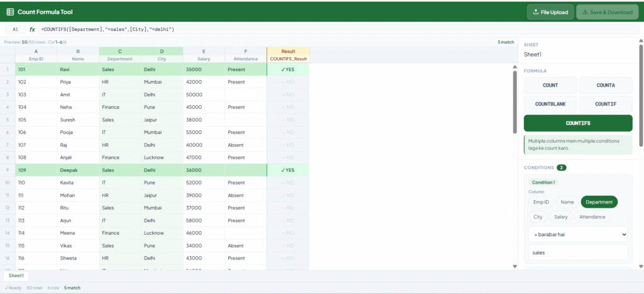This screenshot has width=644, height=294.
Task: Select column C header
Action: (120, 51)
